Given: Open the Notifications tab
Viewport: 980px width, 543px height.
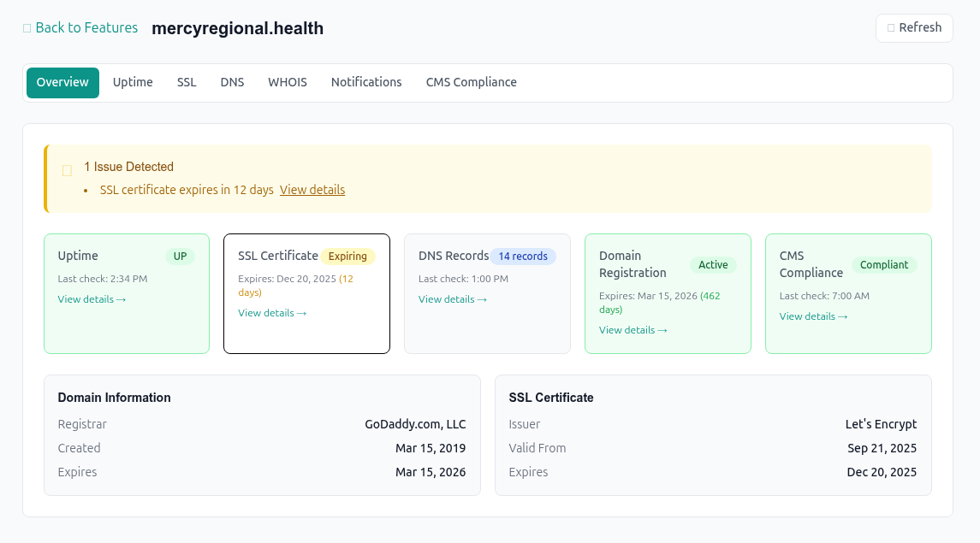Looking at the screenshot, I should point(366,82).
